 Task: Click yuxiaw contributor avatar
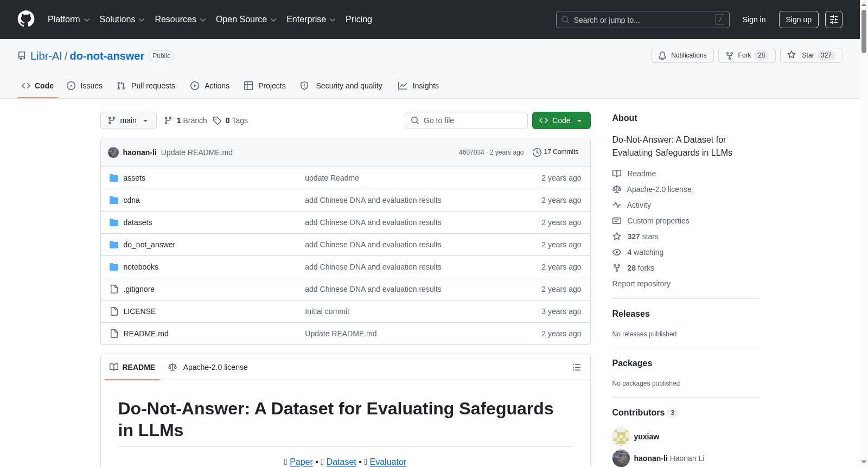pyautogui.click(x=621, y=437)
